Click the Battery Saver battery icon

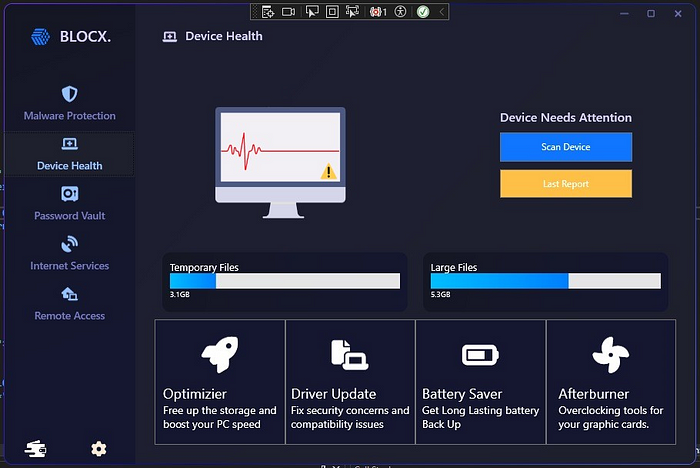(x=480, y=355)
